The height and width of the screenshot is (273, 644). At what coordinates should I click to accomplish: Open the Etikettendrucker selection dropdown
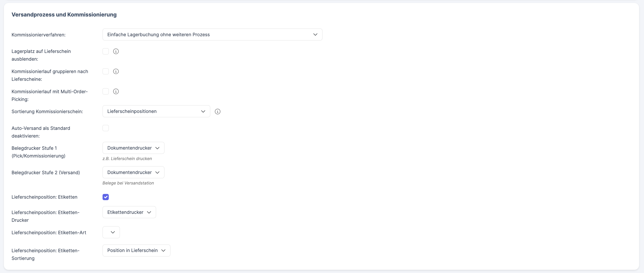click(129, 212)
